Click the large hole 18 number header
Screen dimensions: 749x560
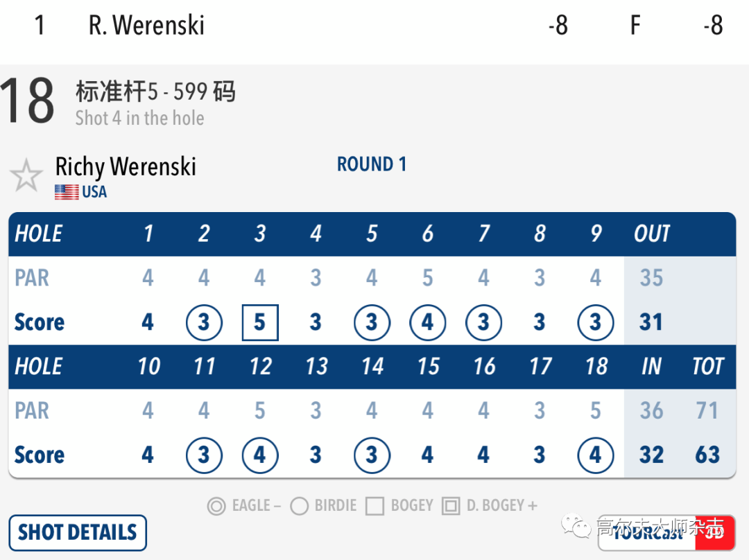coord(28,101)
